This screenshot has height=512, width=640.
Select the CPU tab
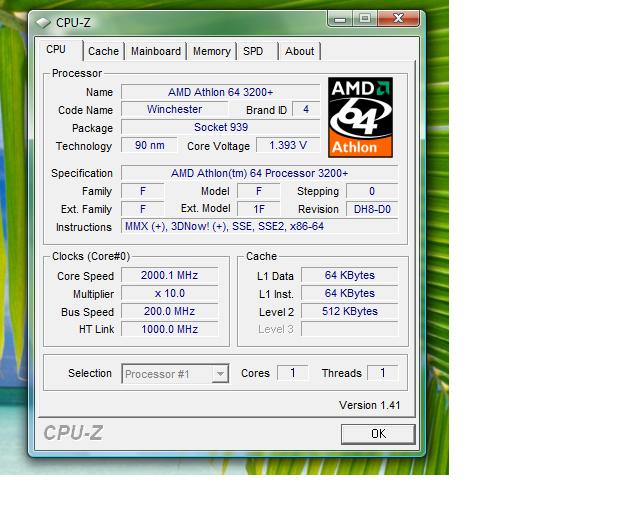click(56, 50)
